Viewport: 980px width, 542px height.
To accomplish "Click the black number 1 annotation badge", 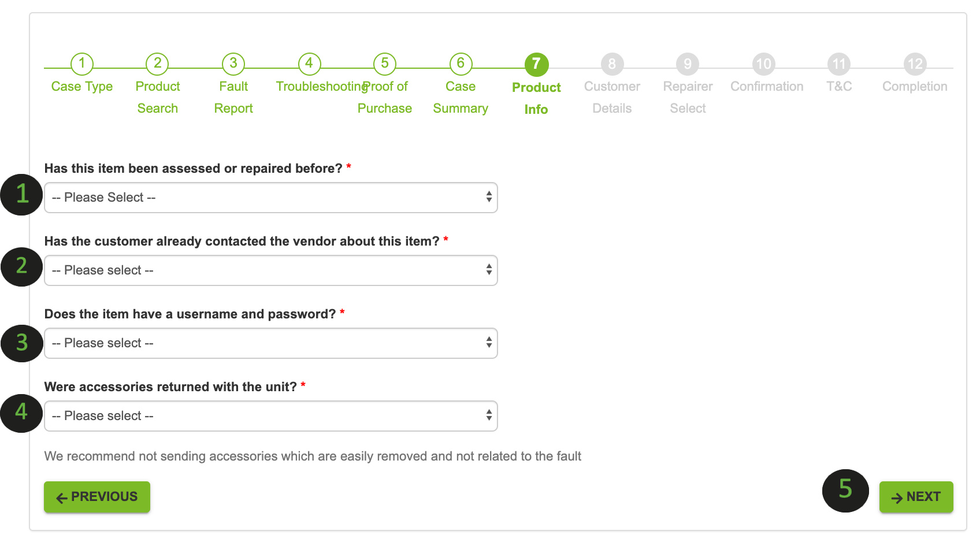I will coord(22,195).
